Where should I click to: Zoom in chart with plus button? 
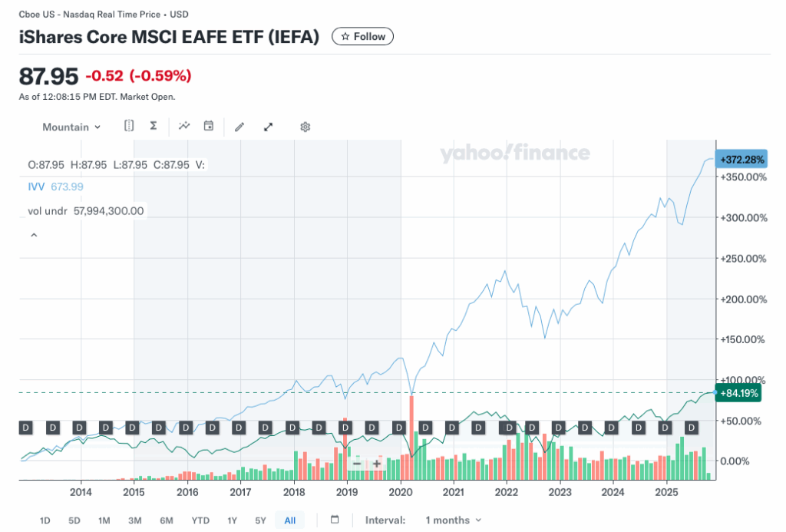point(377,463)
